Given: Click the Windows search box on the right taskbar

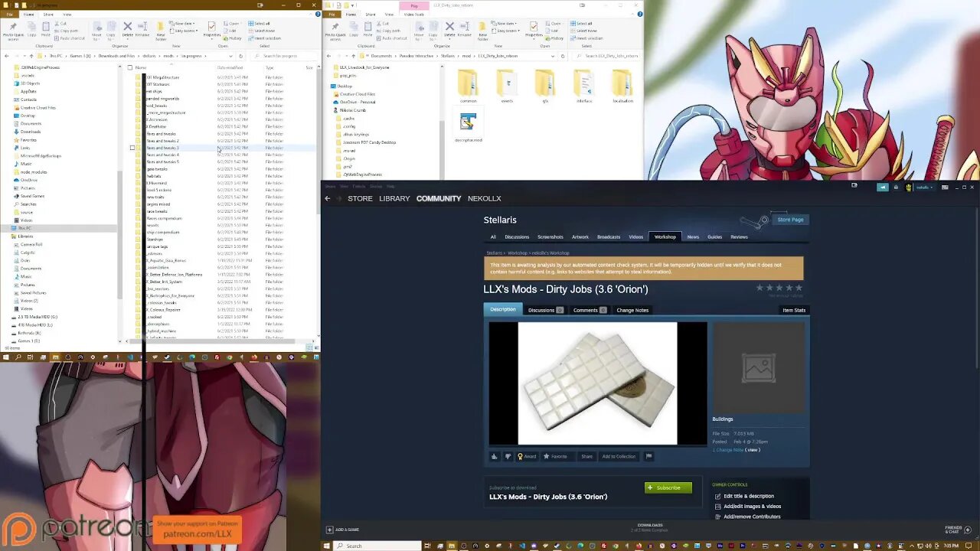Looking at the screenshot, I should pos(379,546).
